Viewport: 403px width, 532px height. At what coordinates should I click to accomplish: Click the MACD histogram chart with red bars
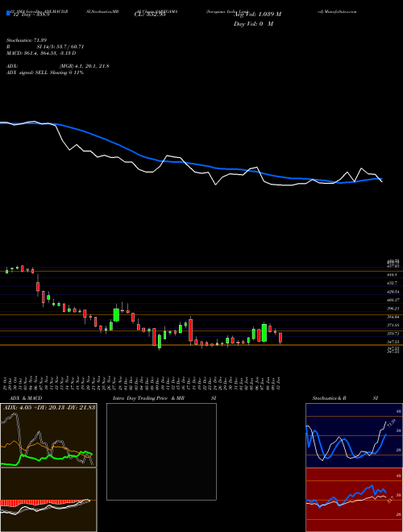click(48, 500)
